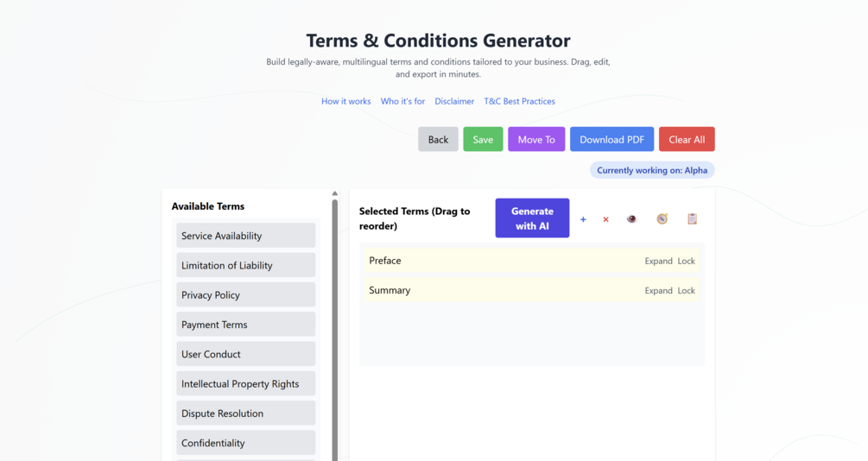Open the Who it's for link
The height and width of the screenshot is (461, 868).
(402, 101)
